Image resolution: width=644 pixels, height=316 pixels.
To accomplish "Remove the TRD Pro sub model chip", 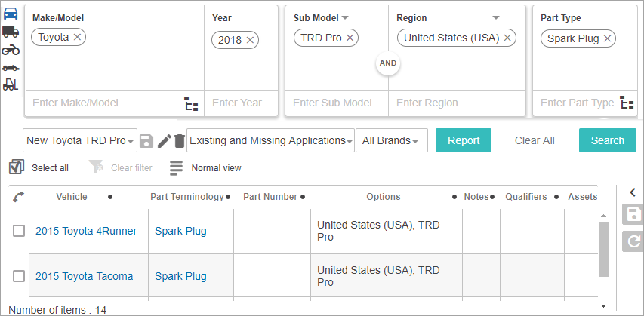I will point(350,38).
